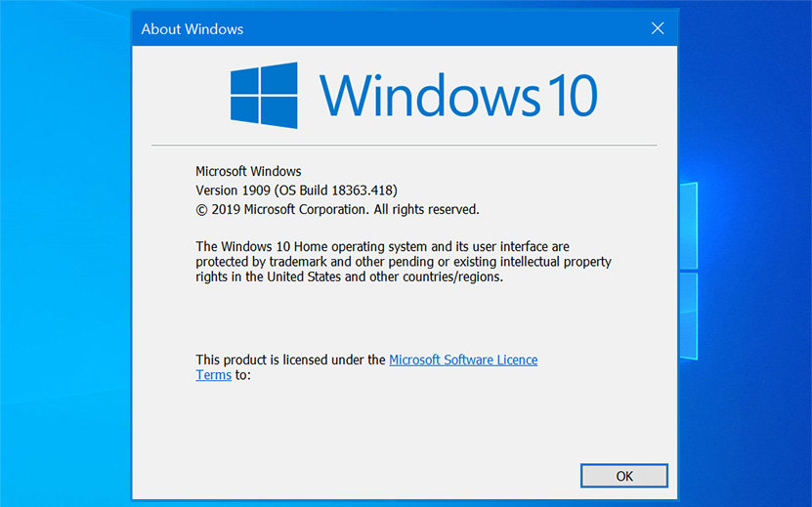The image size is (812, 507).
Task: Click the OK button
Action: [624, 476]
